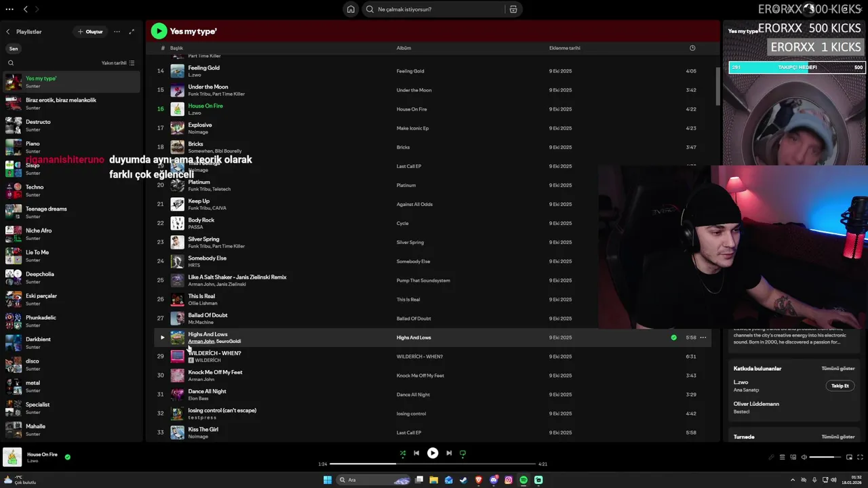Sort by Eklenme tarihi column header
The height and width of the screenshot is (488, 868).
tap(564, 48)
